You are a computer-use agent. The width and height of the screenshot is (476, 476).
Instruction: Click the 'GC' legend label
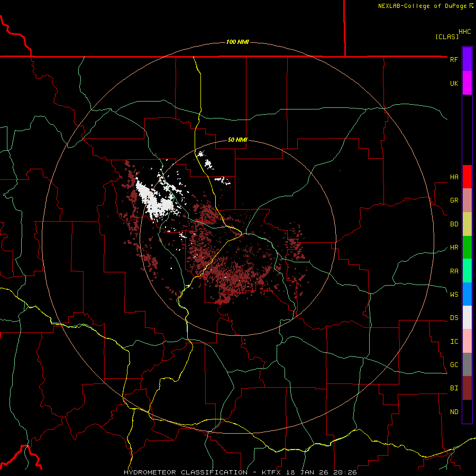(x=454, y=365)
